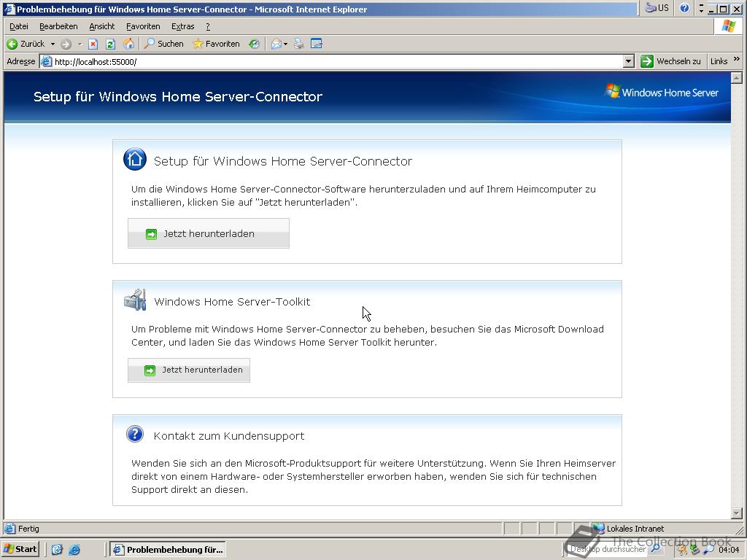Viewport: 747px width, 560px height.
Task: Open the Datei menu
Action: tap(18, 26)
